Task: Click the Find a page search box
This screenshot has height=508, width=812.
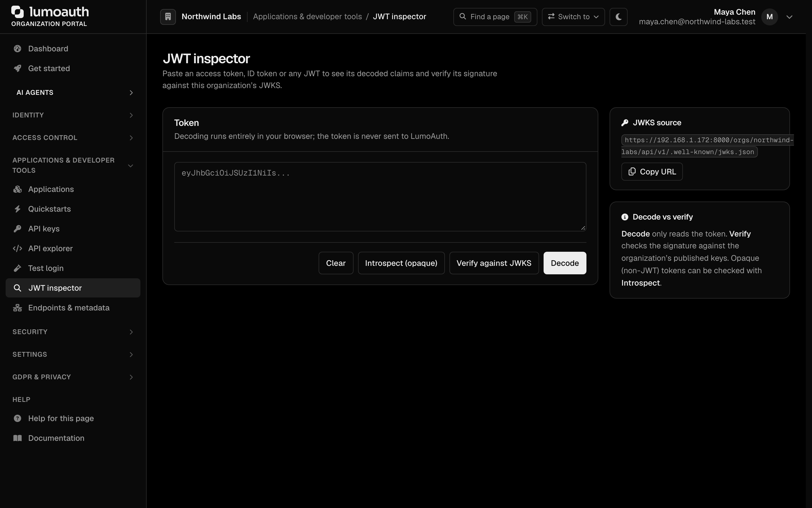Action: (495, 17)
